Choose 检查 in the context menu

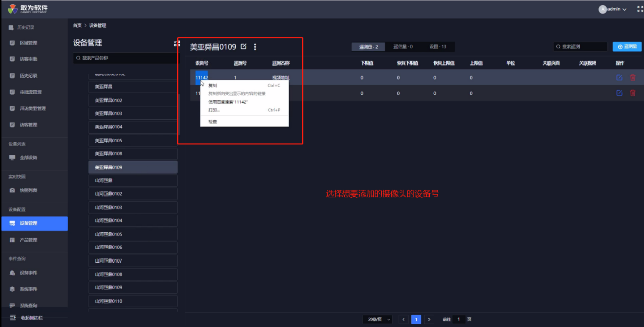(x=244, y=122)
